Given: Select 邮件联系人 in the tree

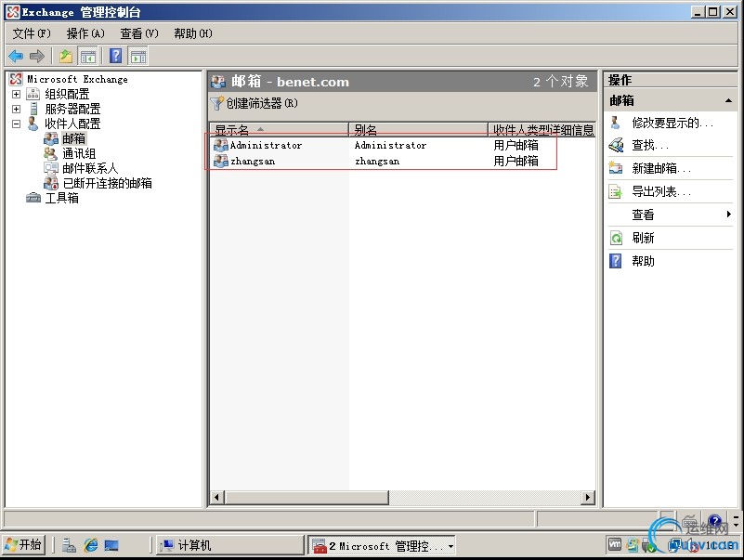Looking at the screenshot, I should (90, 168).
